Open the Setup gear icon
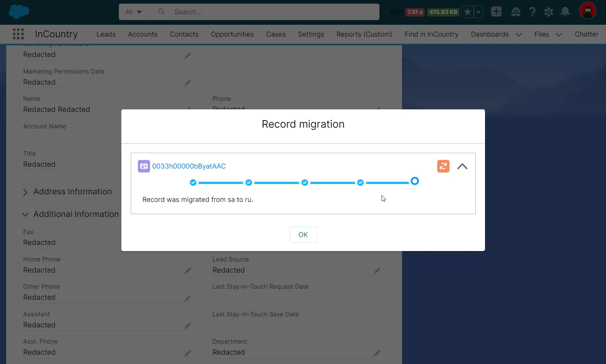 (549, 11)
